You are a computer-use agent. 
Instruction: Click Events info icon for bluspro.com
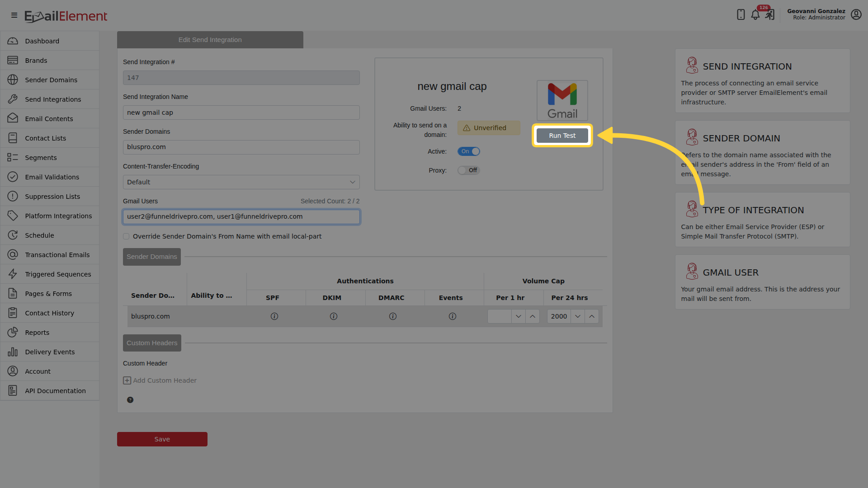click(x=452, y=316)
